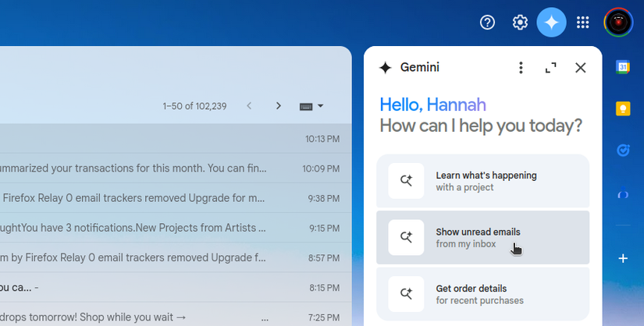The image size is (644, 326).
Task: Open Gemini panel more options menu
Action: point(521,68)
